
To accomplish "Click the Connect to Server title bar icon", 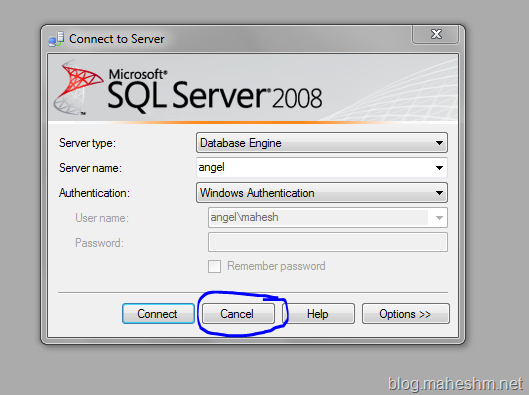I will point(56,39).
